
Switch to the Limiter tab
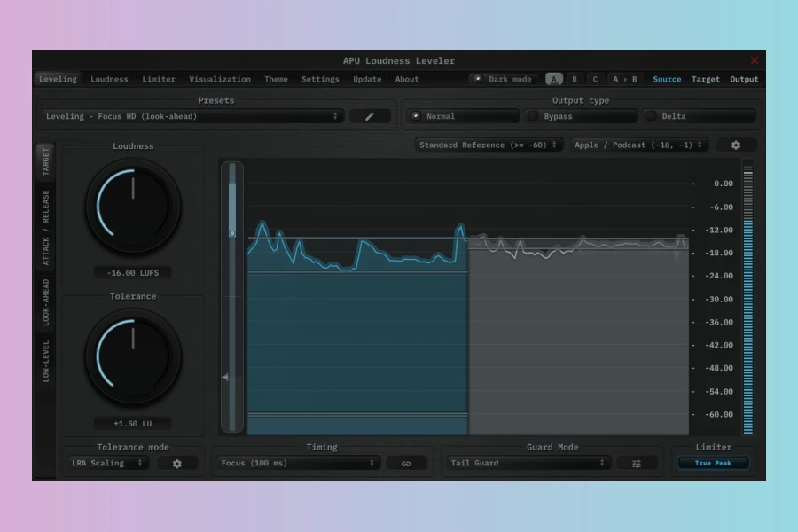[x=159, y=79]
